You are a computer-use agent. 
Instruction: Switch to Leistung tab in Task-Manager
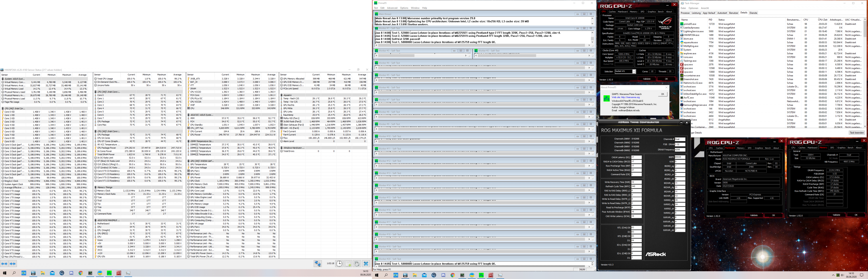(696, 13)
